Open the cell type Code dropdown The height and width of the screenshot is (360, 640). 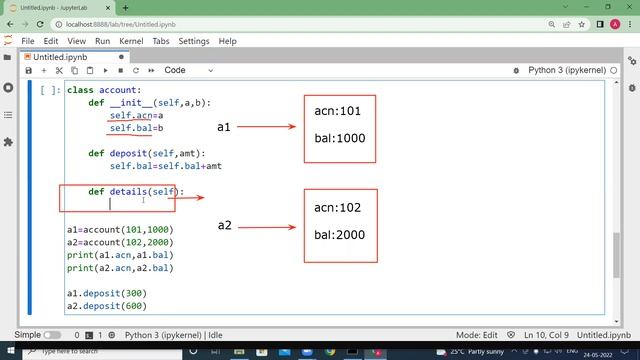(x=189, y=70)
